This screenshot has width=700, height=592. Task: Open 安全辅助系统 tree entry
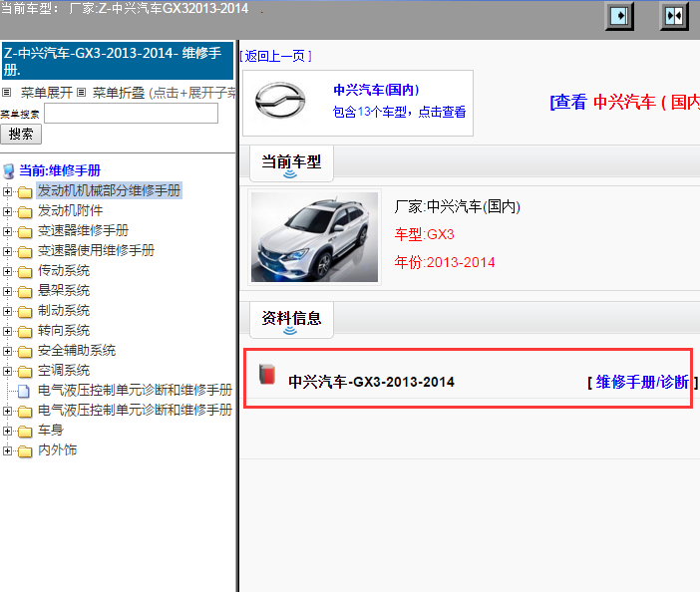click(77, 351)
